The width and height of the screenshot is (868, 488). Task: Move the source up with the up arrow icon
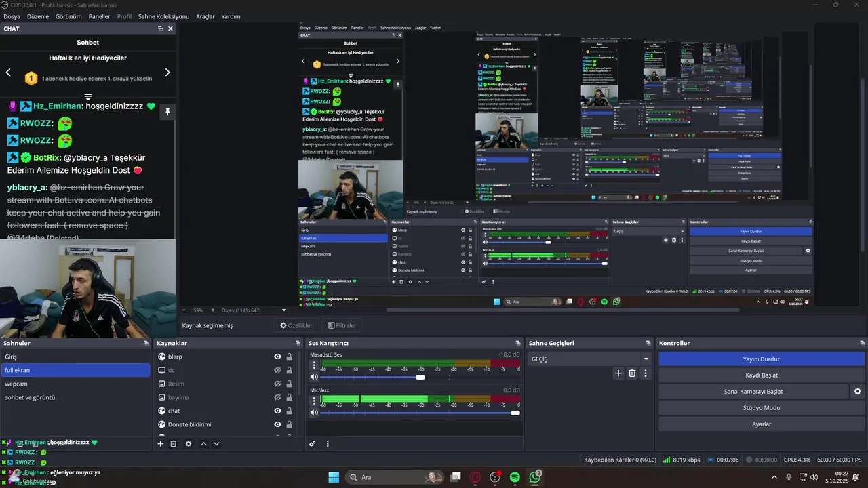coord(203,444)
